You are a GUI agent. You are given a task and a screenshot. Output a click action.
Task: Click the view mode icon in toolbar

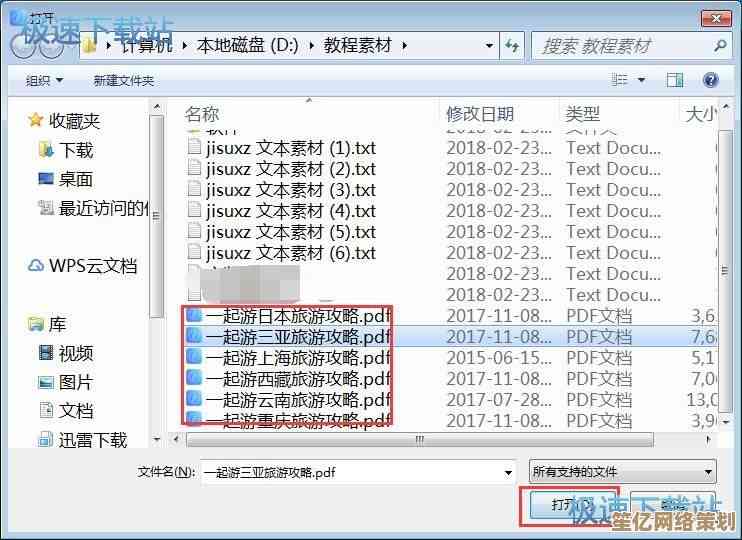click(x=617, y=80)
